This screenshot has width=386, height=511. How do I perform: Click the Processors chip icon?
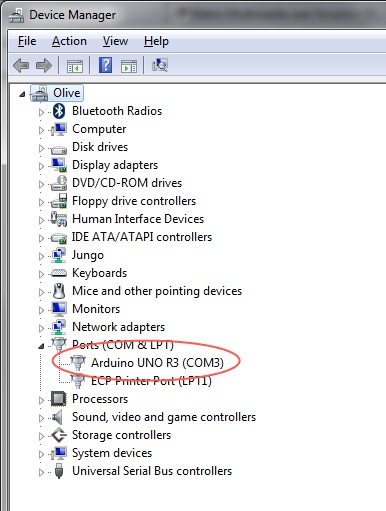(x=59, y=399)
